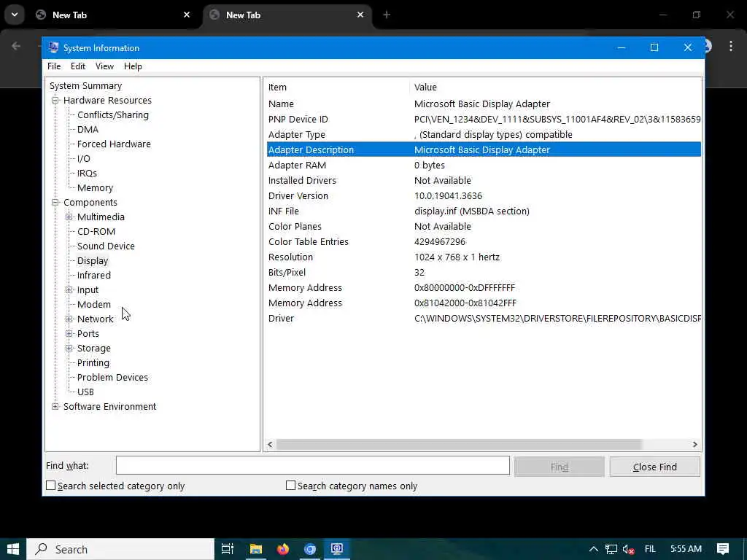
Task: Click the Item column header
Action: [x=336, y=87]
